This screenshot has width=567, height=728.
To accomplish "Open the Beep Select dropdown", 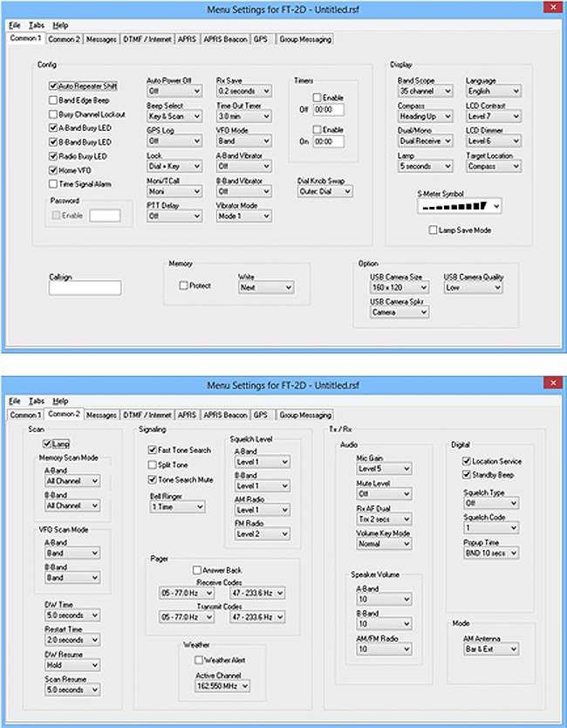I will pyautogui.click(x=174, y=116).
